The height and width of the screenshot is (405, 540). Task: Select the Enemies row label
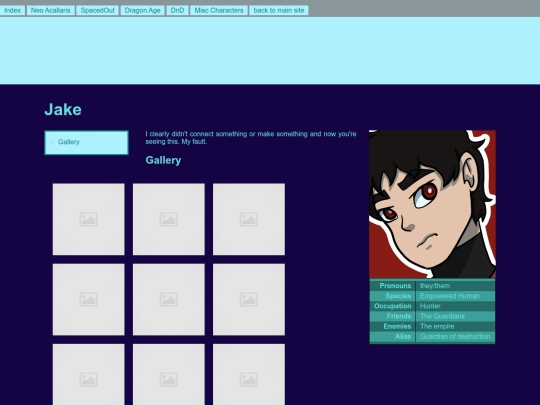pyautogui.click(x=397, y=326)
